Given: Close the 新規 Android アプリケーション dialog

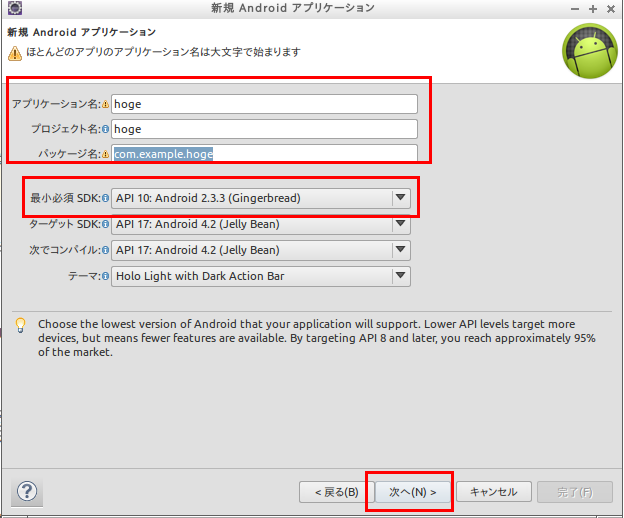Looking at the screenshot, I should (x=611, y=9).
